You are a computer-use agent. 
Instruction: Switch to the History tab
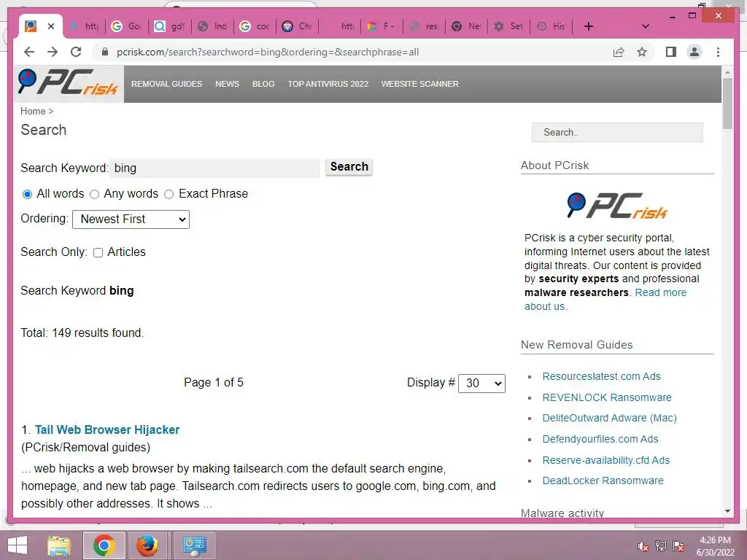point(551,26)
